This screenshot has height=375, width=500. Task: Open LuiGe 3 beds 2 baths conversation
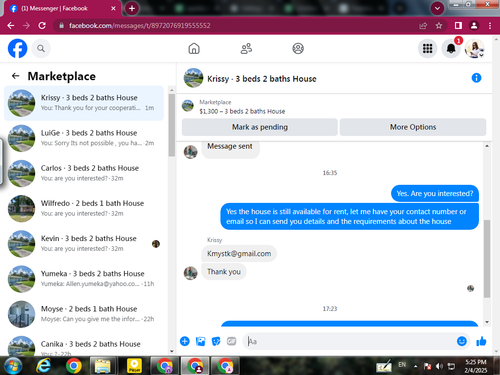84,138
